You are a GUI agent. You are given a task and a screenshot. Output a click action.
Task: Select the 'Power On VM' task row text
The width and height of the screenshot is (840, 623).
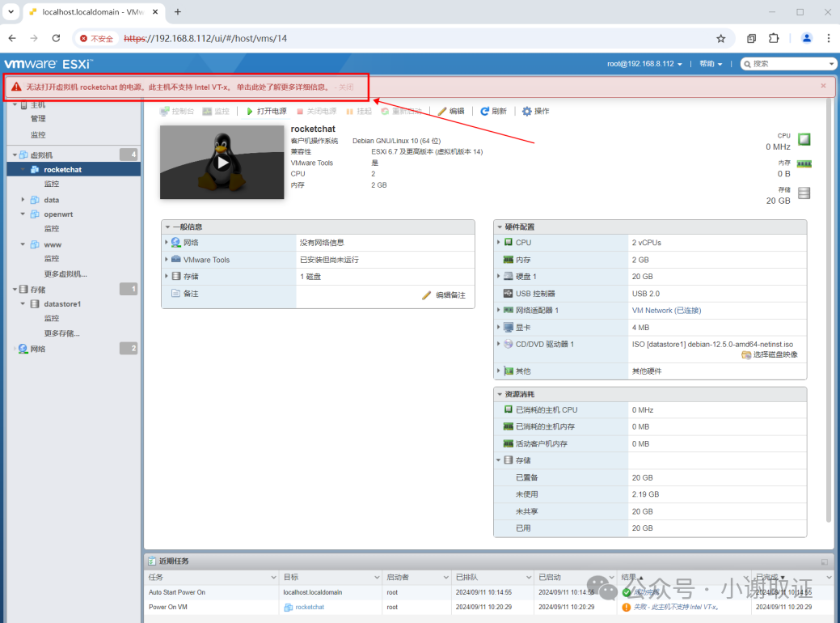point(168,608)
